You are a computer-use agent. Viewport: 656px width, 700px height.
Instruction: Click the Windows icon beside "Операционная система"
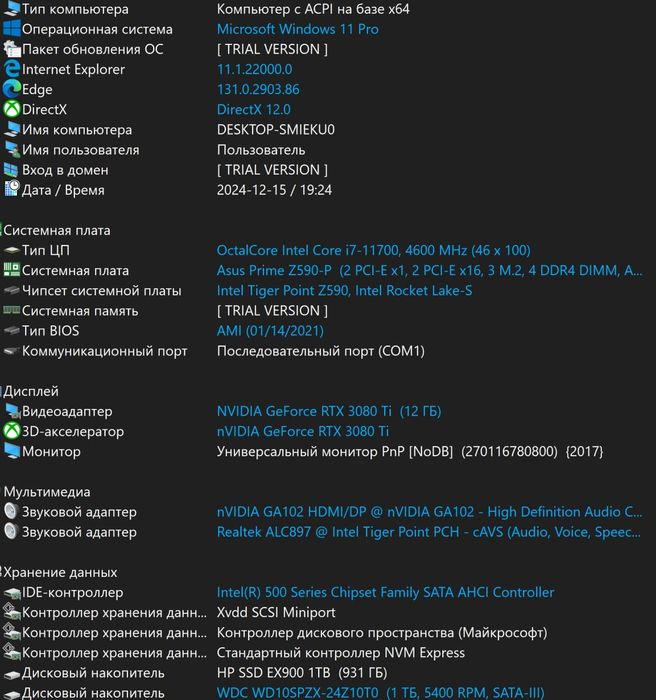[x=12, y=29]
